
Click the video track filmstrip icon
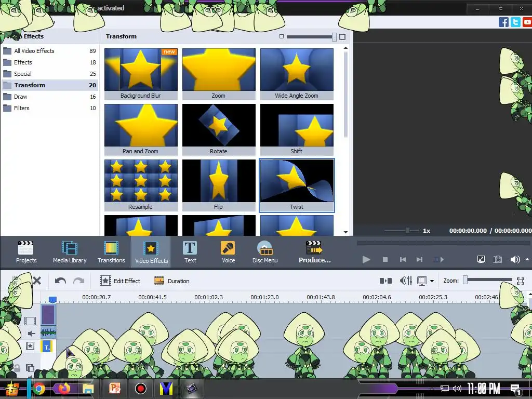pyautogui.click(x=30, y=321)
